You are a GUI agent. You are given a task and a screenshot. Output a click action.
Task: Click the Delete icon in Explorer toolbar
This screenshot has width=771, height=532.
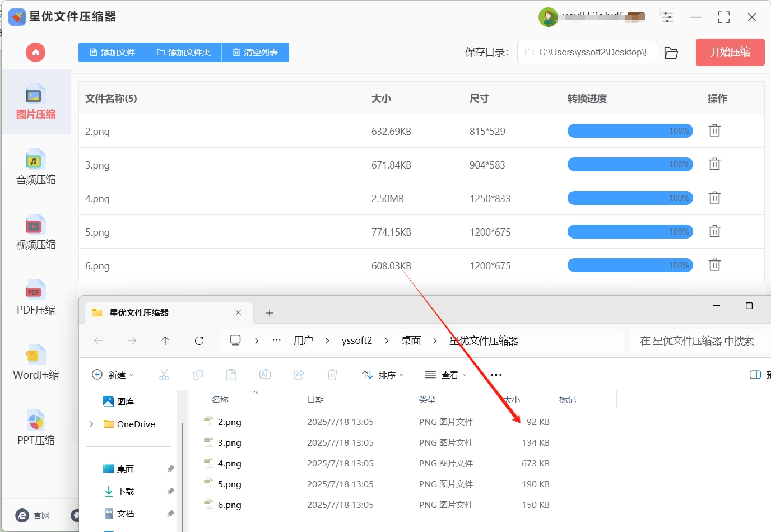tap(332, 375)
